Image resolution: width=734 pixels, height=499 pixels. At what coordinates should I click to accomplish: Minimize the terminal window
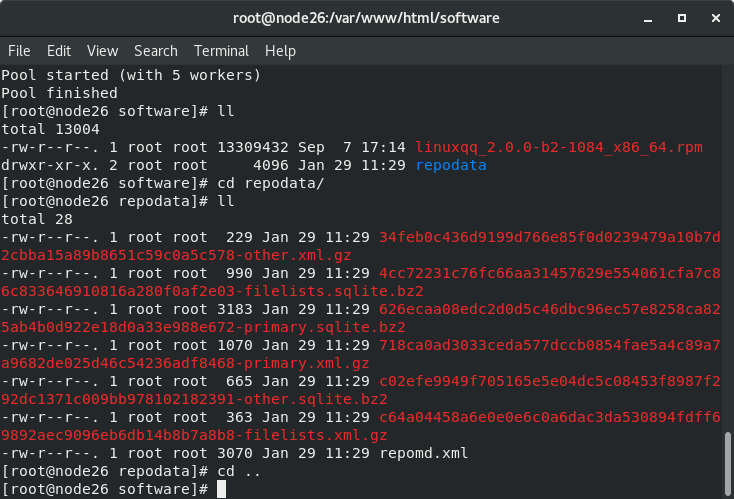point(648,19)
